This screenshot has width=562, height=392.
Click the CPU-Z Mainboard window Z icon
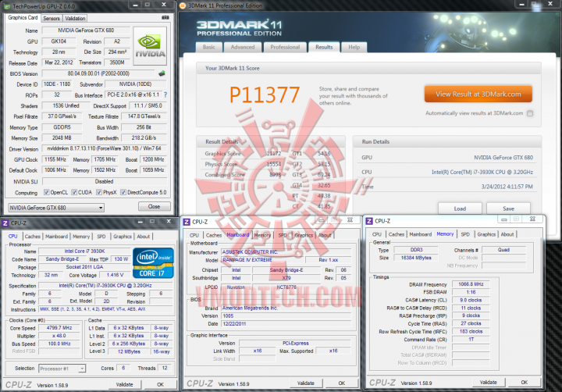187,222
